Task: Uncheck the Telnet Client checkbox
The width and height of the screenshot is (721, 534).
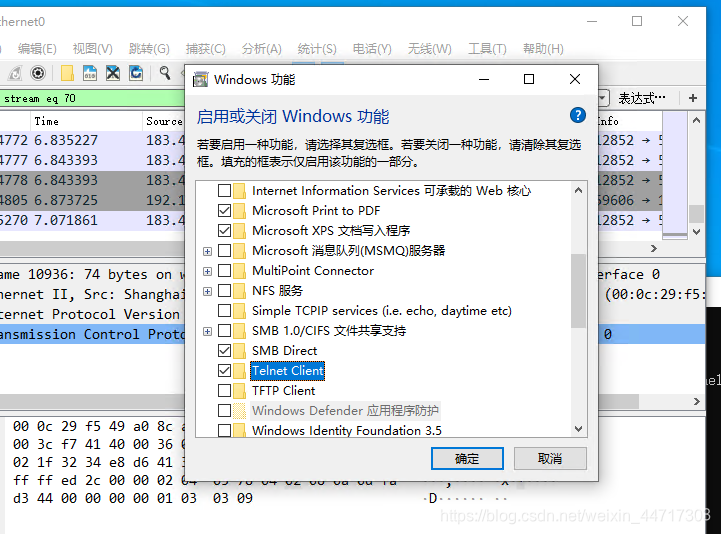Action: tap(224, 371)
